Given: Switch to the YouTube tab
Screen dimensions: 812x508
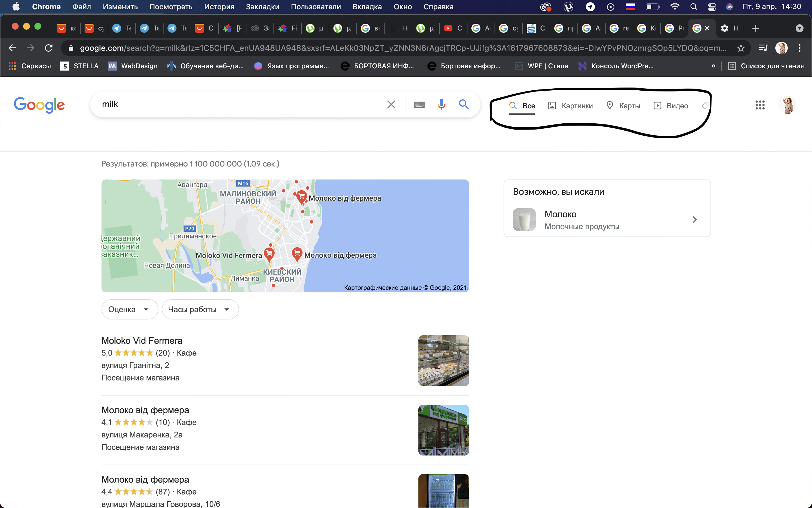Looking at the screenshot, I should [x=453, y=28].
